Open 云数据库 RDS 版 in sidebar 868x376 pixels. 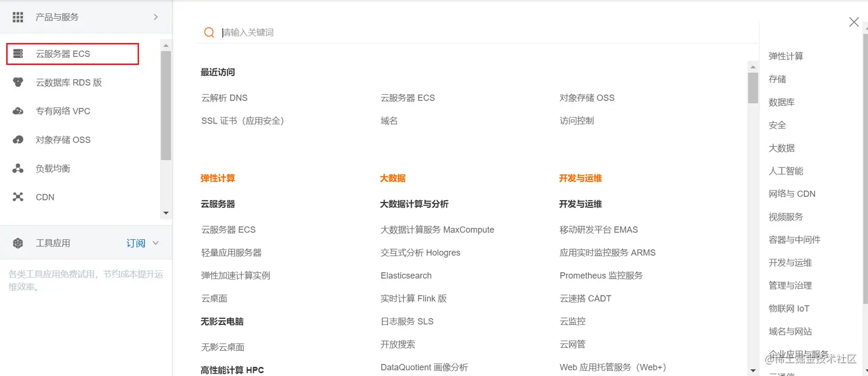[x=69, y=83]
